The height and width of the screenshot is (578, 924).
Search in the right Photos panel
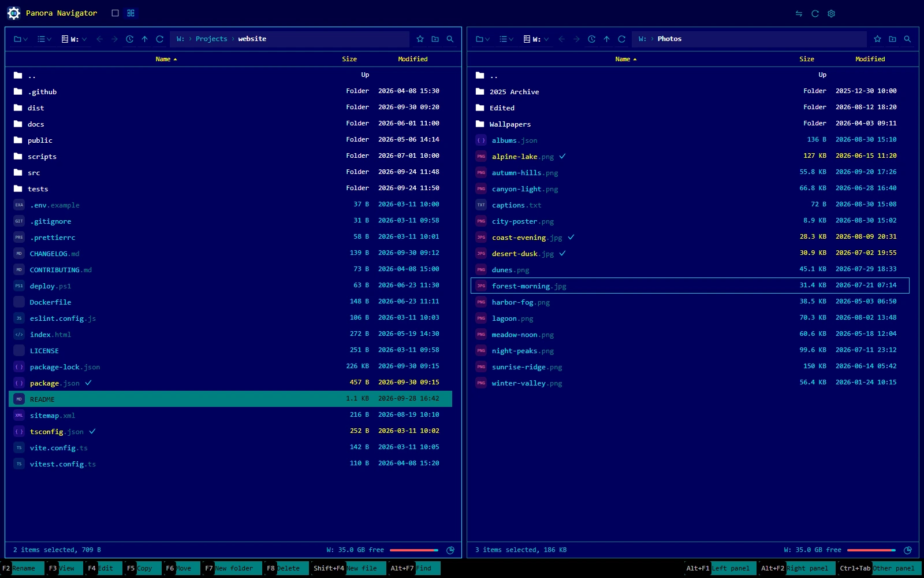[x=907, y=39]
